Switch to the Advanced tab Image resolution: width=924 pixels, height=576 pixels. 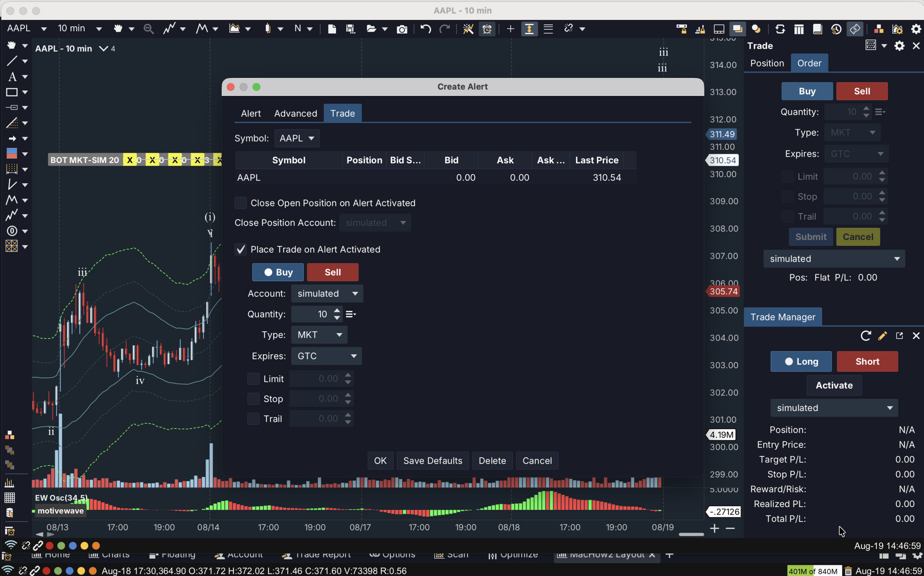click(296, 113)
